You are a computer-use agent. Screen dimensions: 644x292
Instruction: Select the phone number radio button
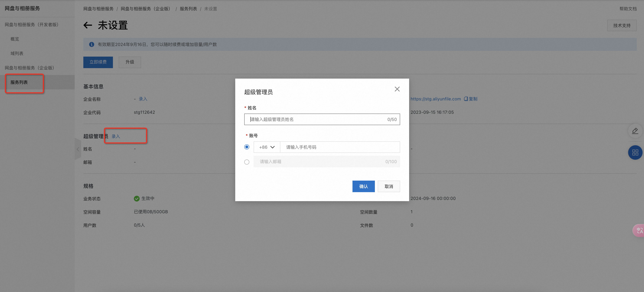click(x=246, y=147)
